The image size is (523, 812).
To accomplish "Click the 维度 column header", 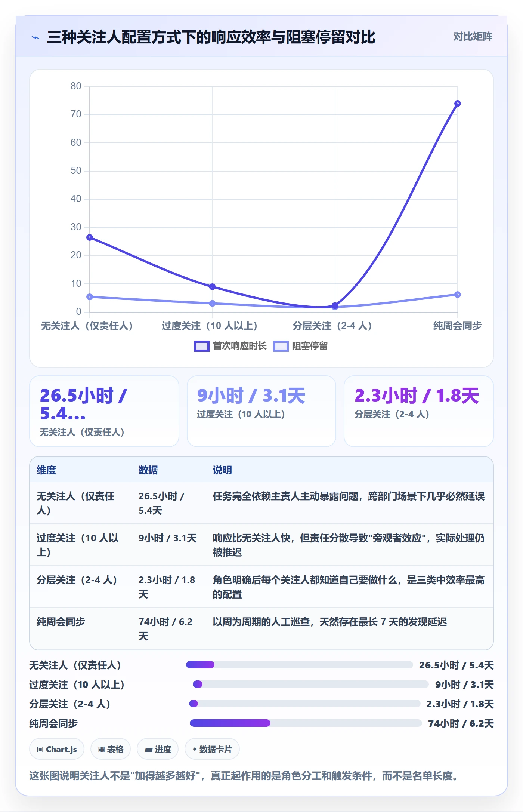I will click(46, 470).
